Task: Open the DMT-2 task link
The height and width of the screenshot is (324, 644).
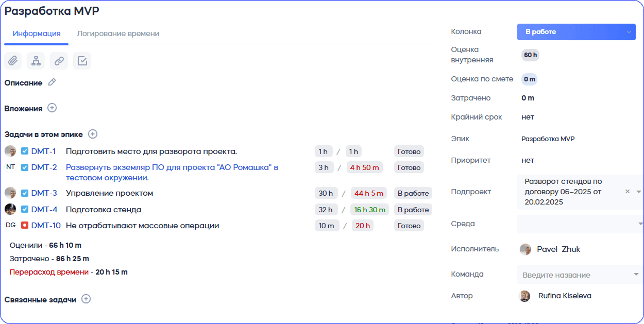Action: click(44, 167)
